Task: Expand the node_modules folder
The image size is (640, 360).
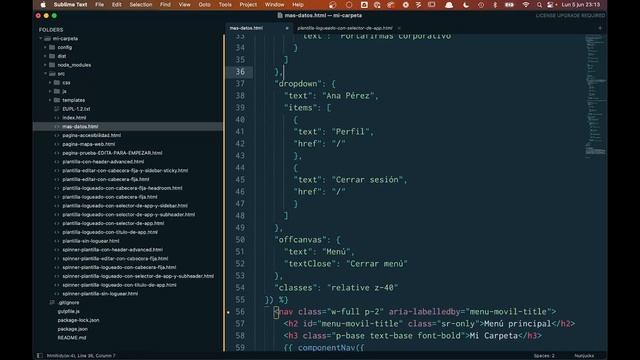Action: coord(45,65)
